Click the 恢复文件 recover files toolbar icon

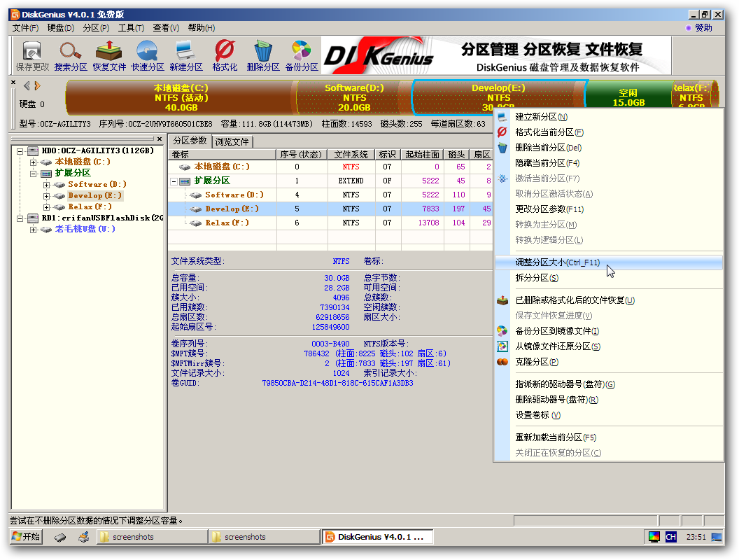pos(109,51)
